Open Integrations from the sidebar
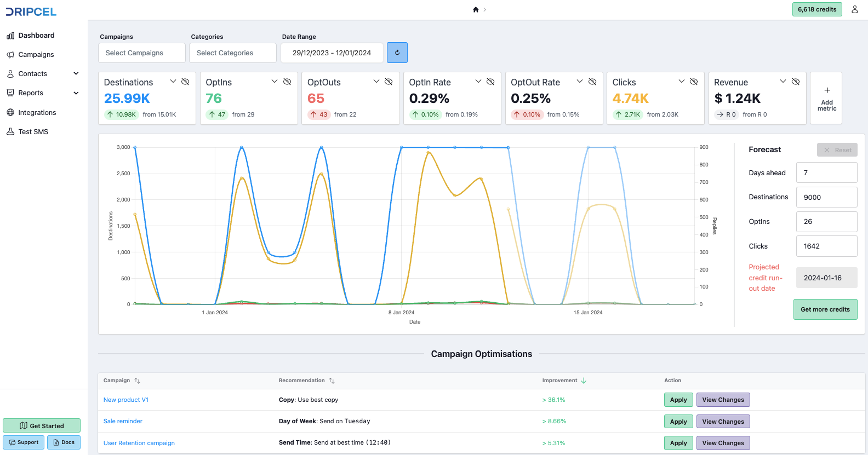Viewport: 868px width, 455px height. pos(37,112)
